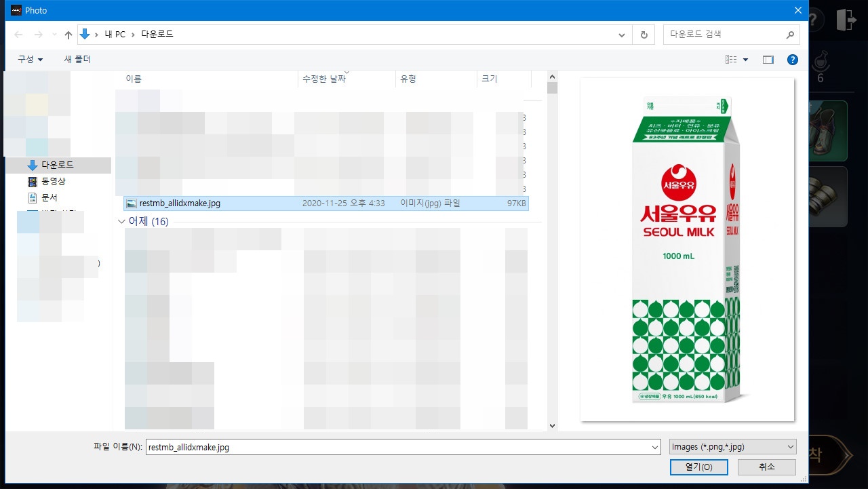Close the Photo dialog

tap(797, 10)
